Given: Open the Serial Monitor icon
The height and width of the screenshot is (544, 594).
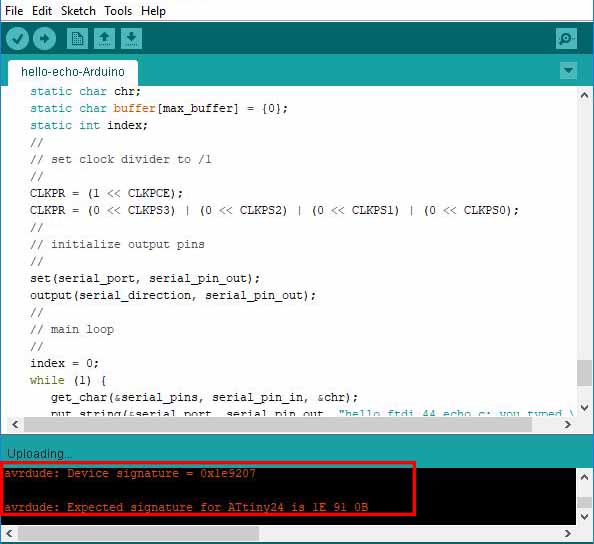Looking at the screenshot, I should click(566, 38).
